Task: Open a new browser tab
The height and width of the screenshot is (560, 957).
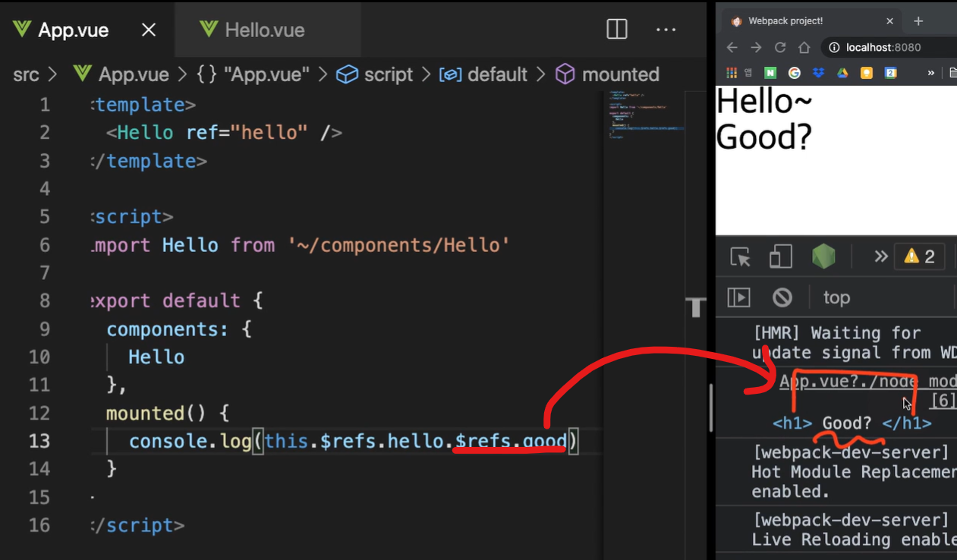Action: (x=918, y=21)
